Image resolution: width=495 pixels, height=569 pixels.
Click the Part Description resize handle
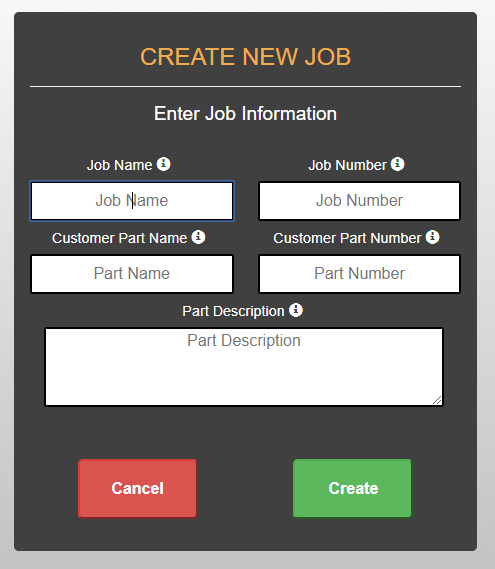437,400
